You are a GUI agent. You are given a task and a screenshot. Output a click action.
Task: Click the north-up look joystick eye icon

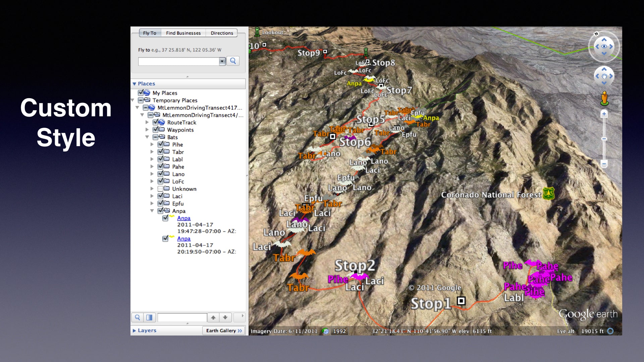[604, 47]
